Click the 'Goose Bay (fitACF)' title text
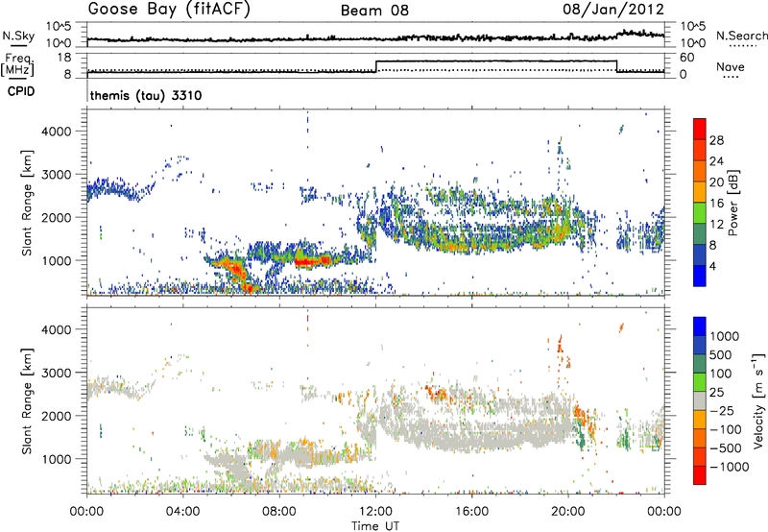The image size is (768, 532). [x=169, y=9]
